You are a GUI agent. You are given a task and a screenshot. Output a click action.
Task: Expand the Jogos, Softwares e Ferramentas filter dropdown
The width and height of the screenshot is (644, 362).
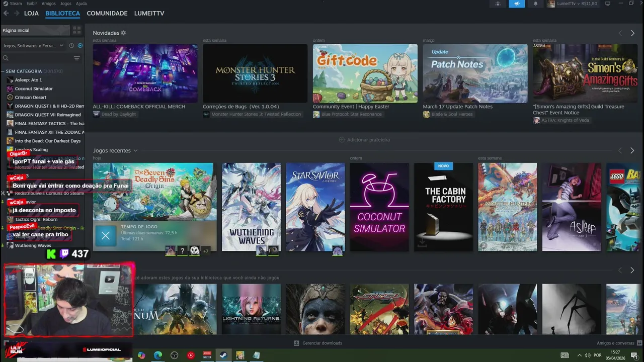[x=33, y=45]
